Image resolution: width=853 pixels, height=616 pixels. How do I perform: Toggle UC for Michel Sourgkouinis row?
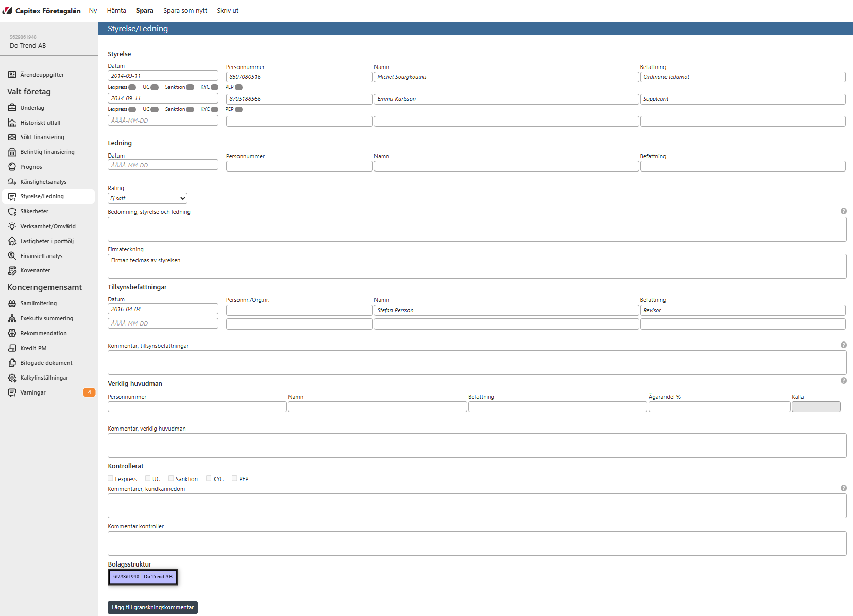pos(155,87)
